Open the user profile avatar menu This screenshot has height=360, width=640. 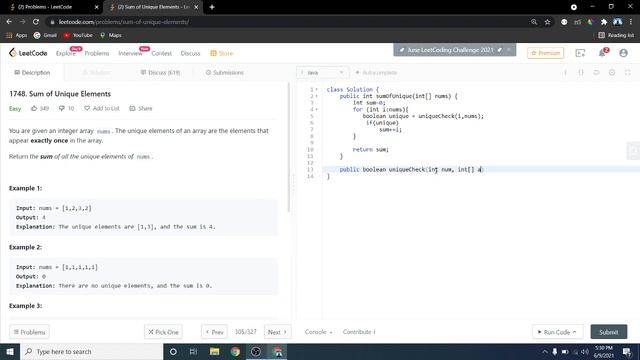click(x=623, y=53)
